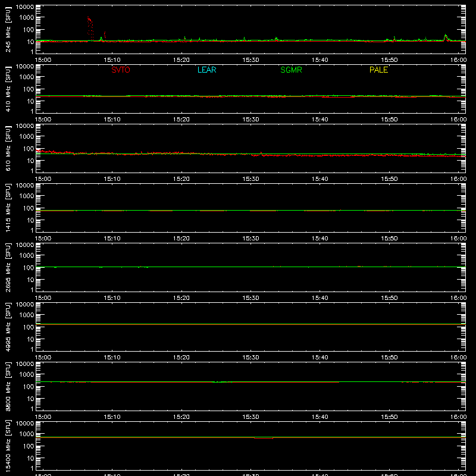Click the 1000 y-axis label of the 410 MHz panel

pos(27,77)
